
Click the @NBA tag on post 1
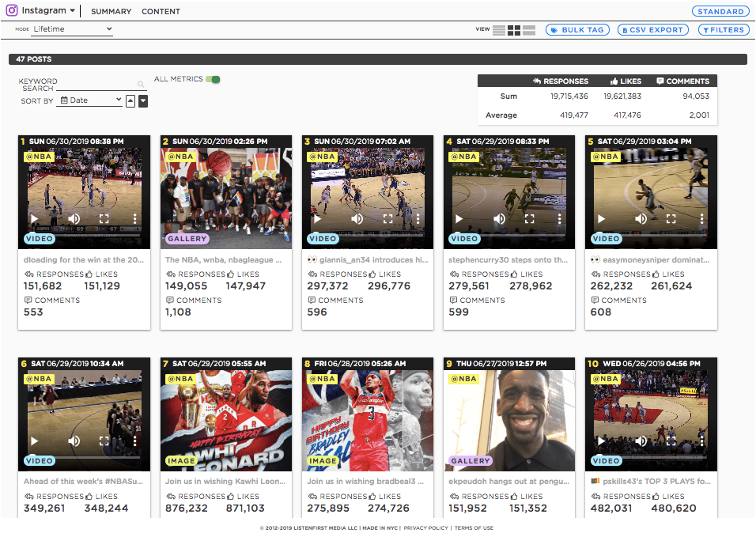point(39,157)
